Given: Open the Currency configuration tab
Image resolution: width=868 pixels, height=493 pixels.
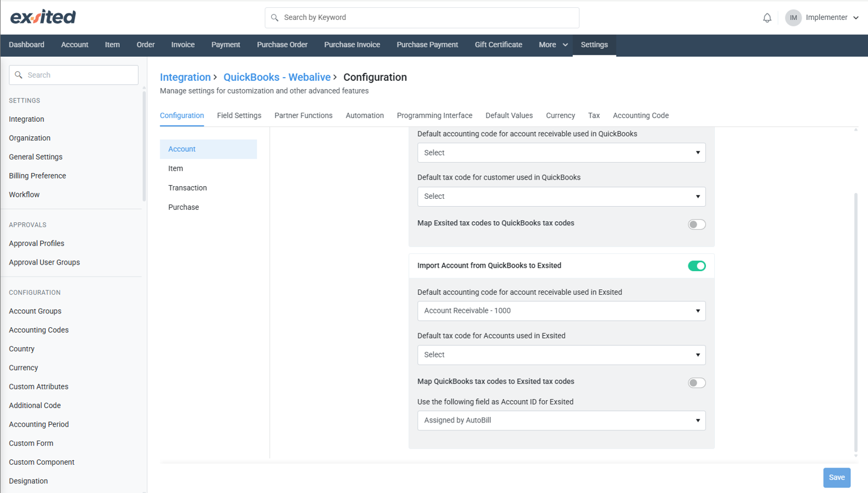Looking at the screenshot, I should coord(561,116).
